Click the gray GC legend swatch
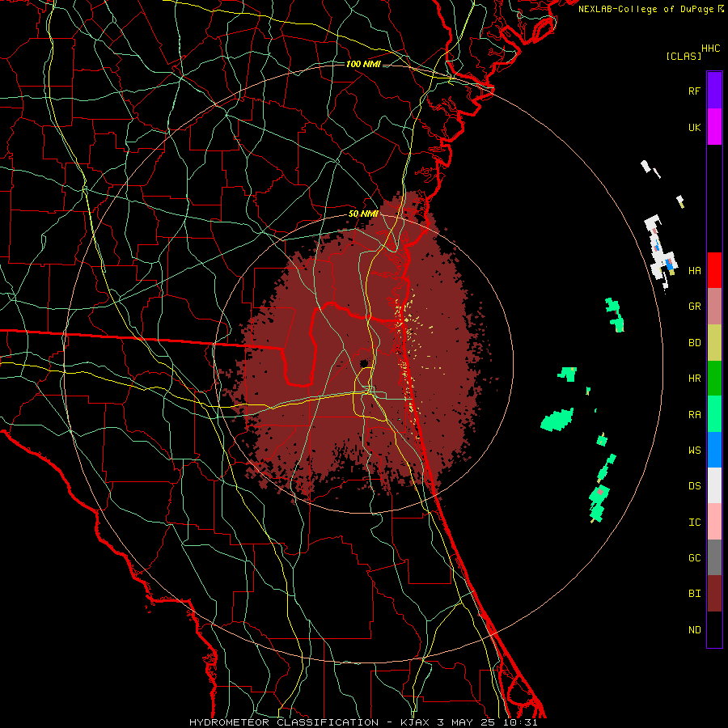728x728 pixels. (x=714, y=557)
